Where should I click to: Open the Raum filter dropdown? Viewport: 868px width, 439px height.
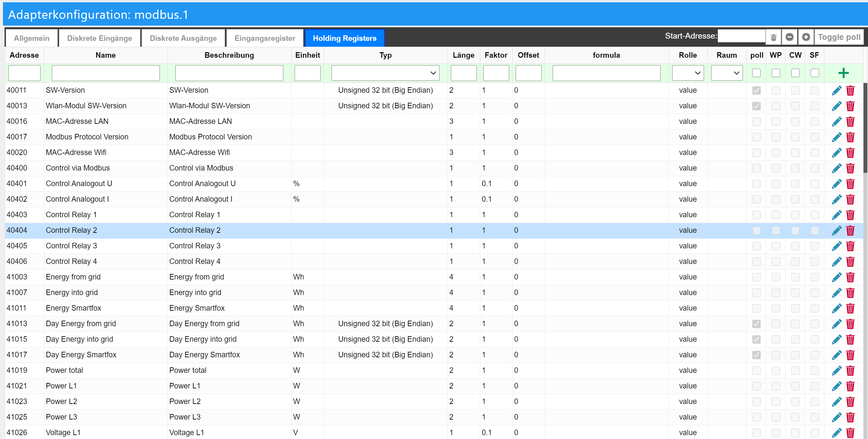tap(726, 73)
